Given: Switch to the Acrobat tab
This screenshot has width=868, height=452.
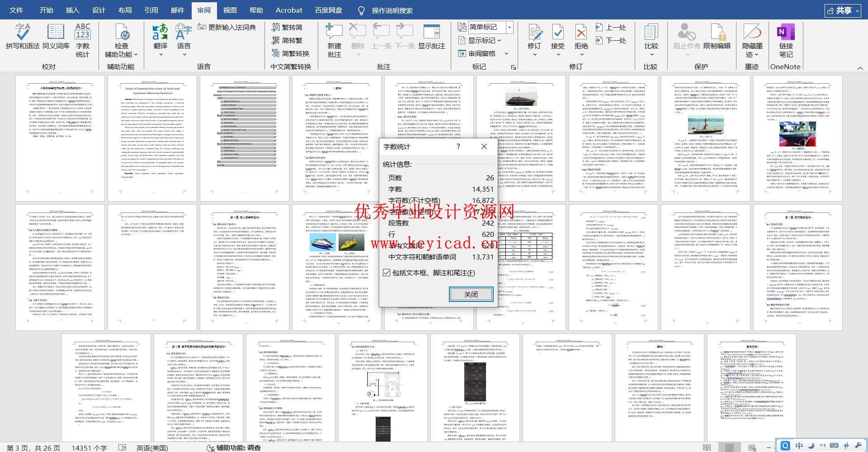Looking at the screenshot, I should [289, 10].
